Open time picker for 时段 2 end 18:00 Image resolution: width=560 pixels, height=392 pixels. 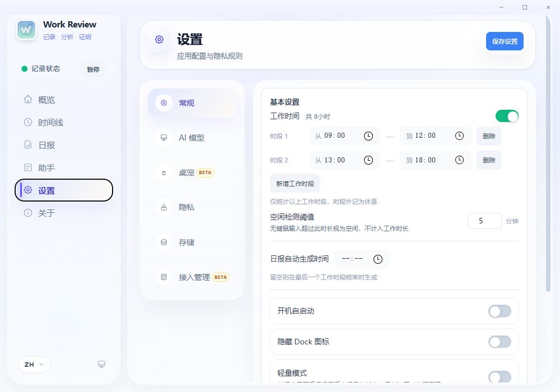click(x=459, y=160)
